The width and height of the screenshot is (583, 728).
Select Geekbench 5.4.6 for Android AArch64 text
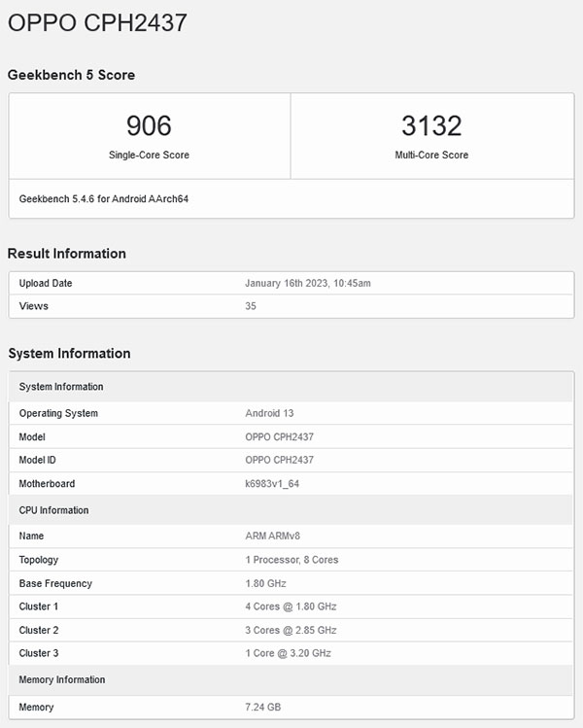click(105, 198)
